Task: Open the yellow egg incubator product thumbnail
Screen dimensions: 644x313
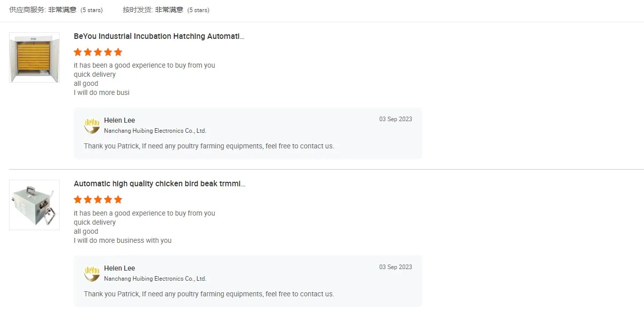Action: click(34, 58)
